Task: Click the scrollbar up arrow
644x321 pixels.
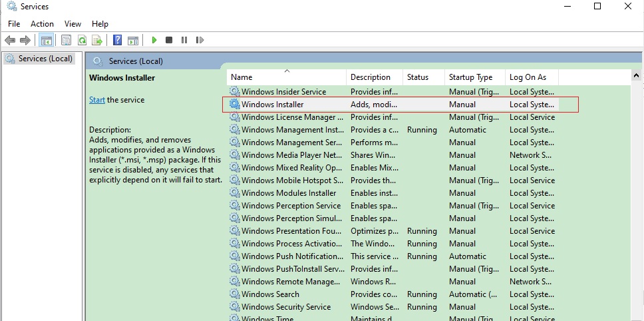Action: (x=636, y=76)
